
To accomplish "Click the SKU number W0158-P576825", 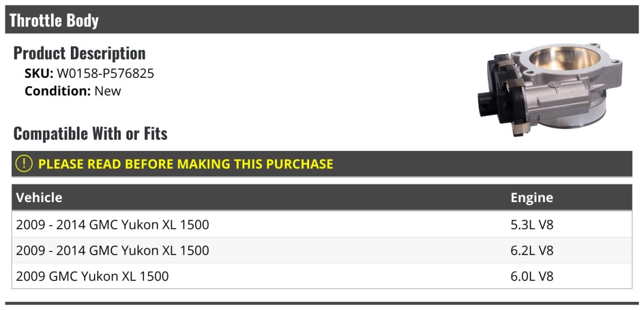I will click(105, 74).
